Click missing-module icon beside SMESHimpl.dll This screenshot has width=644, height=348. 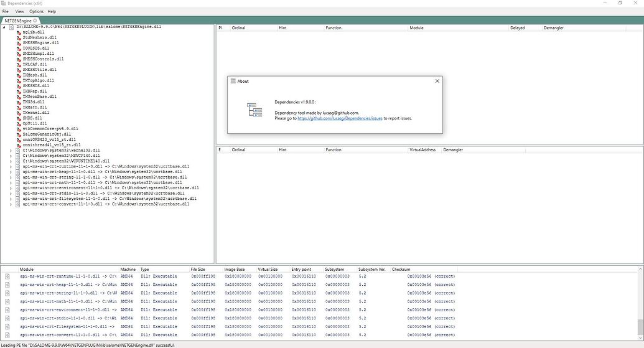point(19,54)
